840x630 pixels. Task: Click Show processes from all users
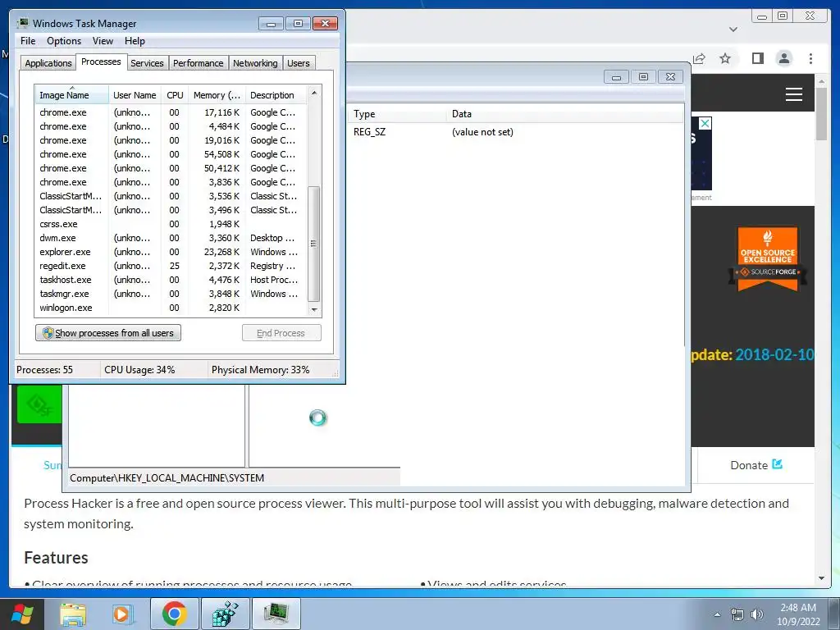108,333
